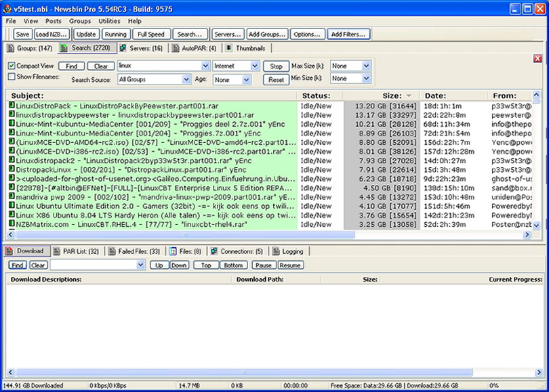Click the Find button in search panel
549x392 pixels.
click(x=71, y=66)
